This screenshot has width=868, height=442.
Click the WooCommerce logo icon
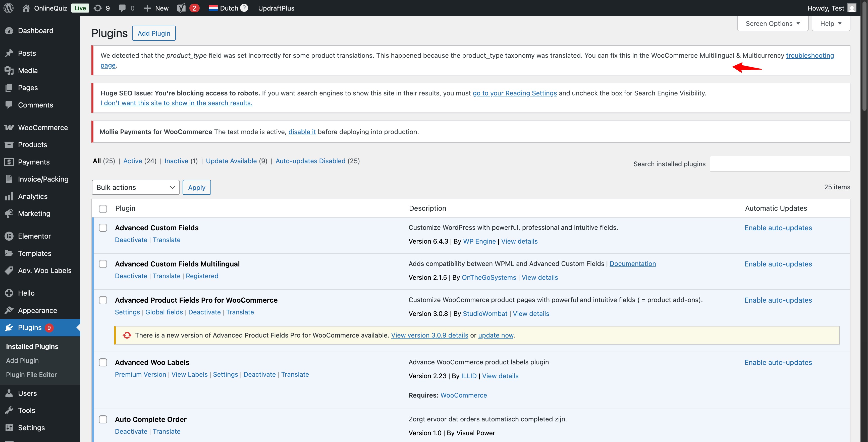[9, 127]
